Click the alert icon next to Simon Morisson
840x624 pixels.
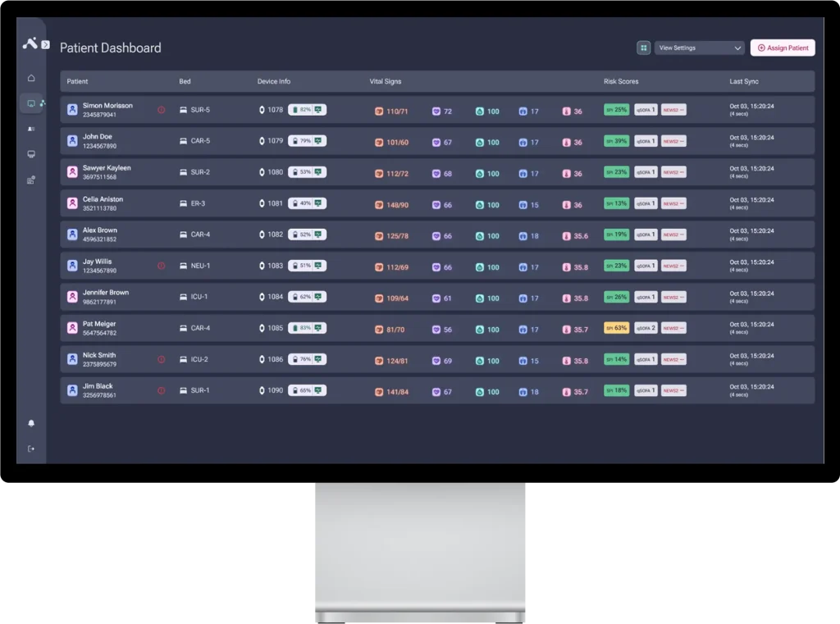tap(161, 110)
